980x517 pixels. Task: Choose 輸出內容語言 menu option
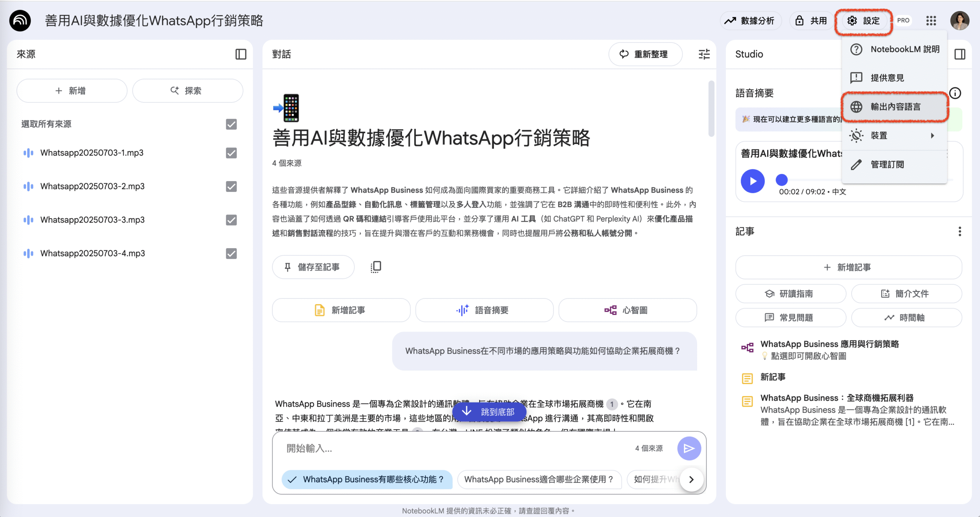click(894, 107)
